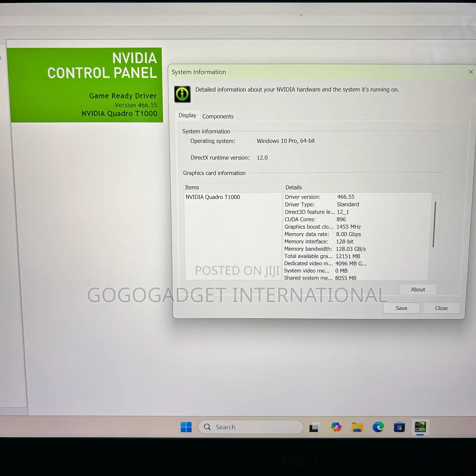This screenshot has width=476, height=476.
Task: Switch to the Display tab
Action: (x=187, y=115)
